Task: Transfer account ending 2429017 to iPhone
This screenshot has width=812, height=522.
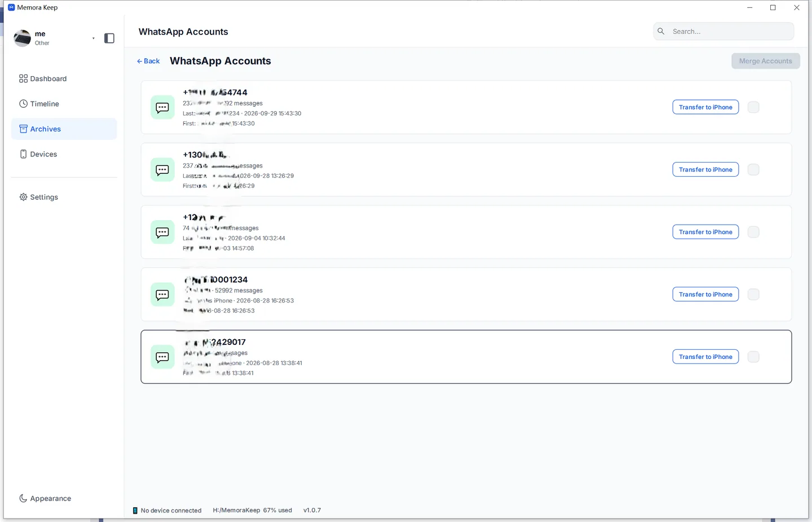Action: pos(705,357)
